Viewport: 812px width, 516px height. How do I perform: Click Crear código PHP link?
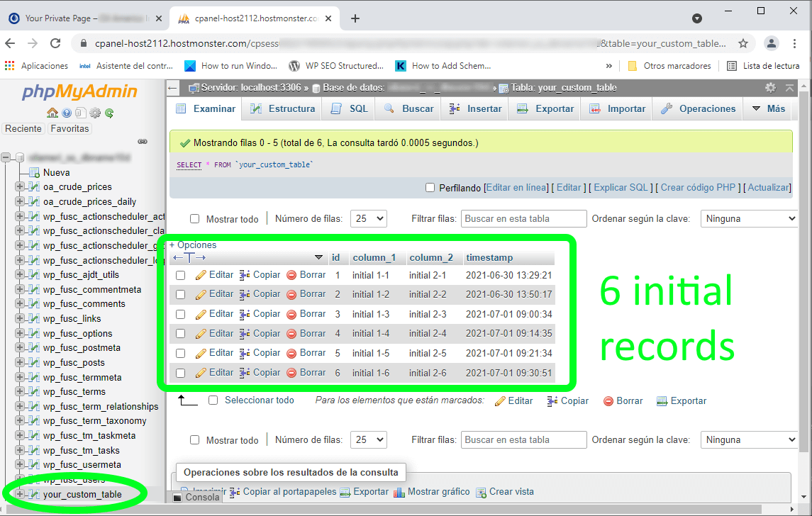(x=698, y=188)
